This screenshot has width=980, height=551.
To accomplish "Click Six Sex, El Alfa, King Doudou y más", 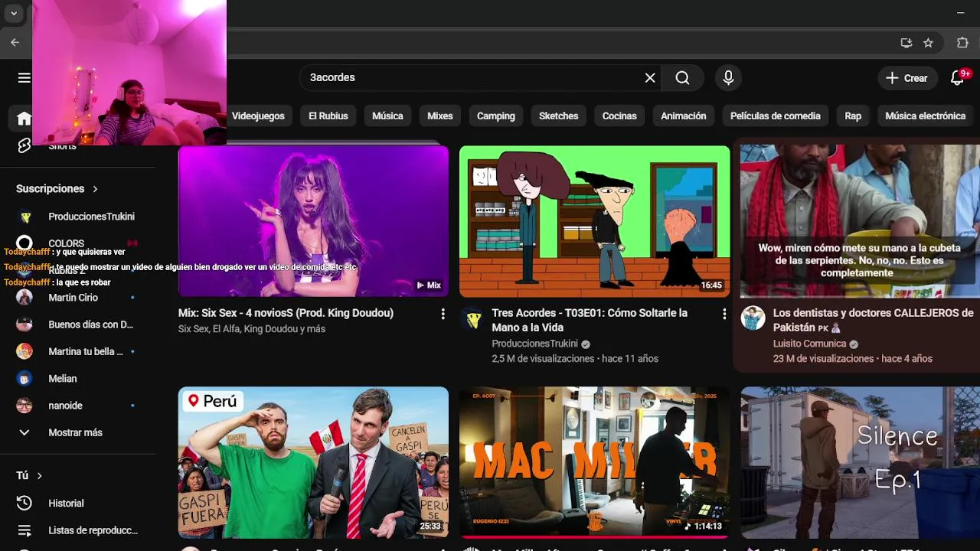I will pyautogui.click(x=252, y=328).
